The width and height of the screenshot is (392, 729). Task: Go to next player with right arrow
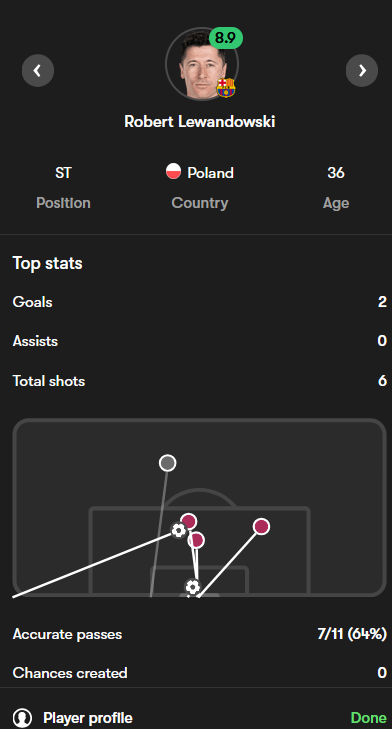click(362, 71)
